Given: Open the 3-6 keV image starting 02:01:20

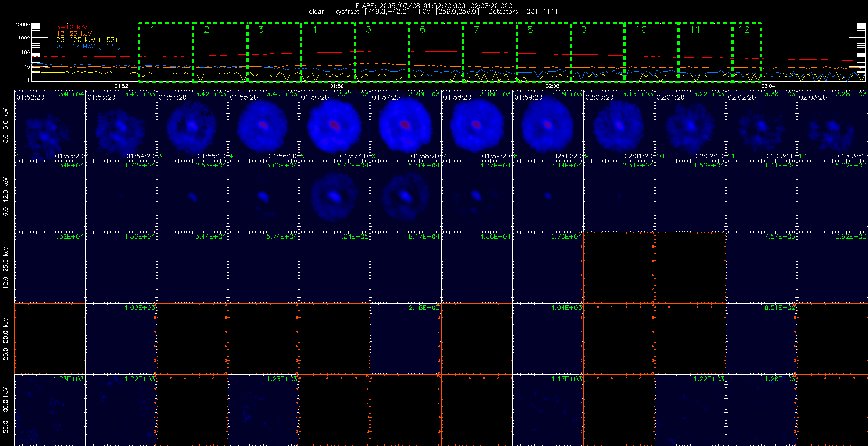Looking at the screenshot, I should pyautogui.click(x=690, y=125).
